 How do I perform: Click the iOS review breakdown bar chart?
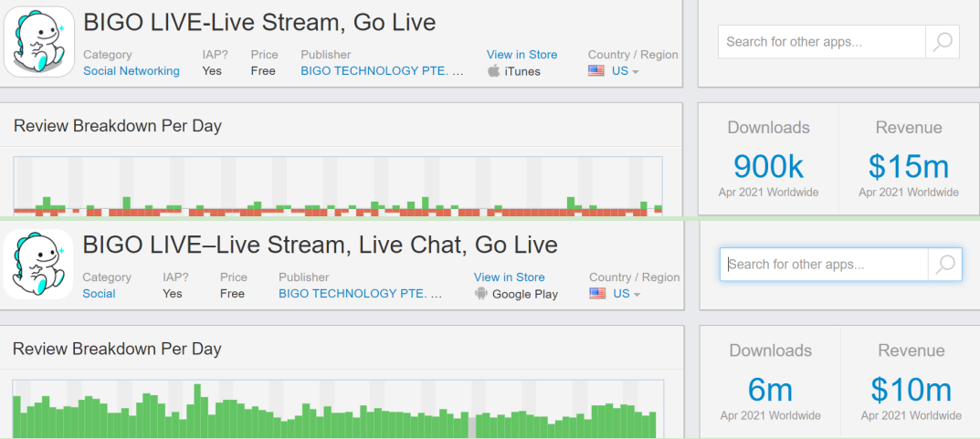pyautogui.click(x=338, y=186)
